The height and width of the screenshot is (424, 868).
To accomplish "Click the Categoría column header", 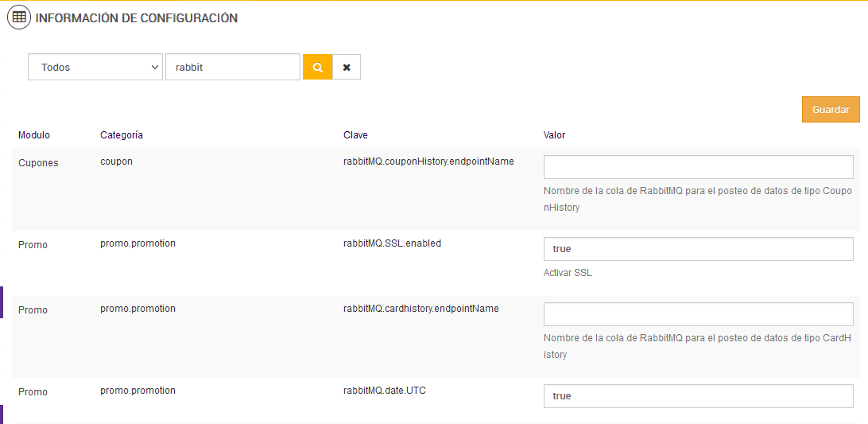I will click(x=122, y=135).
